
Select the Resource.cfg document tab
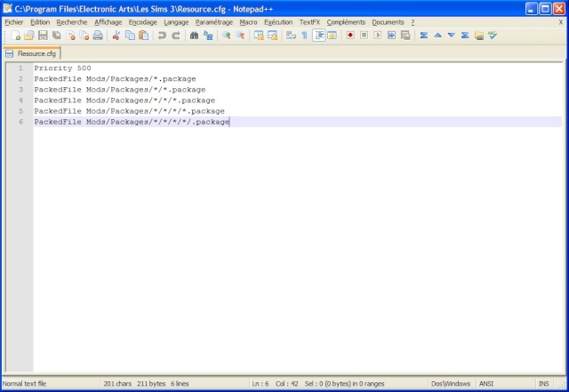tap(32, 53)
